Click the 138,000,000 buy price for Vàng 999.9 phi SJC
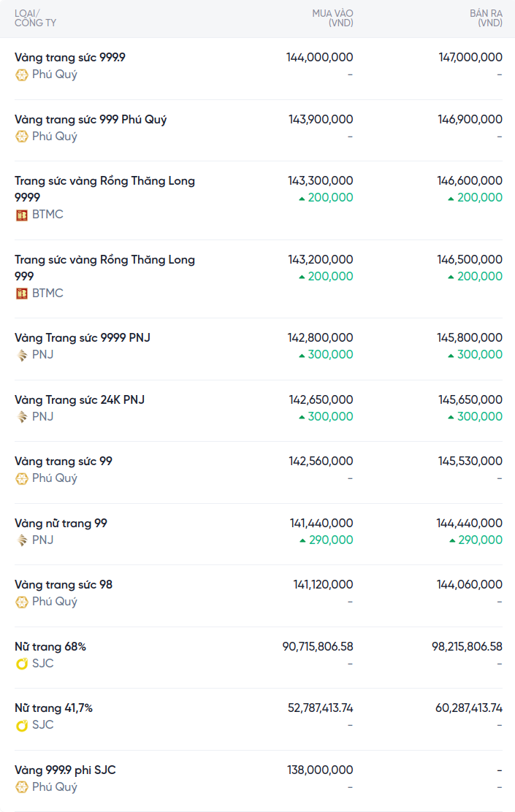Screen dimensions: 515x812 point(321,770)
